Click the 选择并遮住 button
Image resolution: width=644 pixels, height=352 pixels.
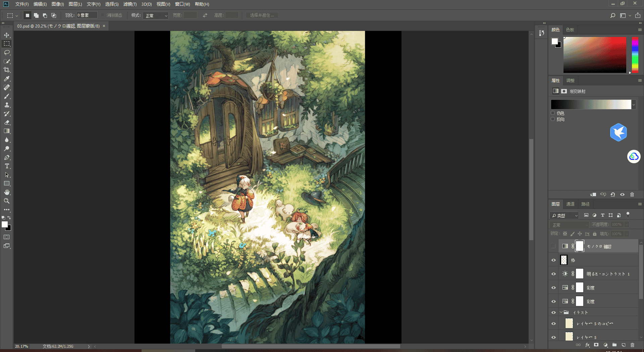coord(262,15)
